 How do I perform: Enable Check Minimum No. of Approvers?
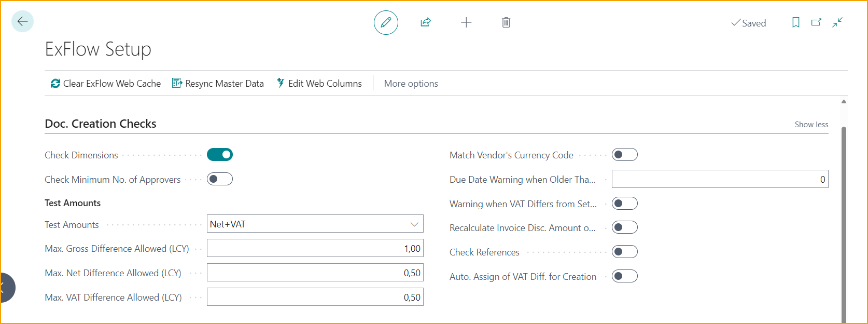click(x=220, y=179)
